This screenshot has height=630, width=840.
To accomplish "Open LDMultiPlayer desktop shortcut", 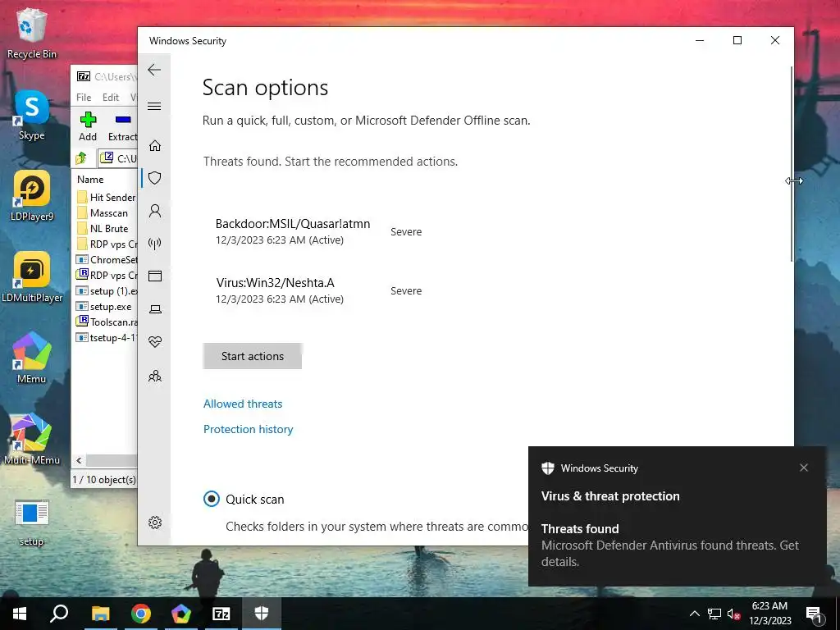I will 32,277.
